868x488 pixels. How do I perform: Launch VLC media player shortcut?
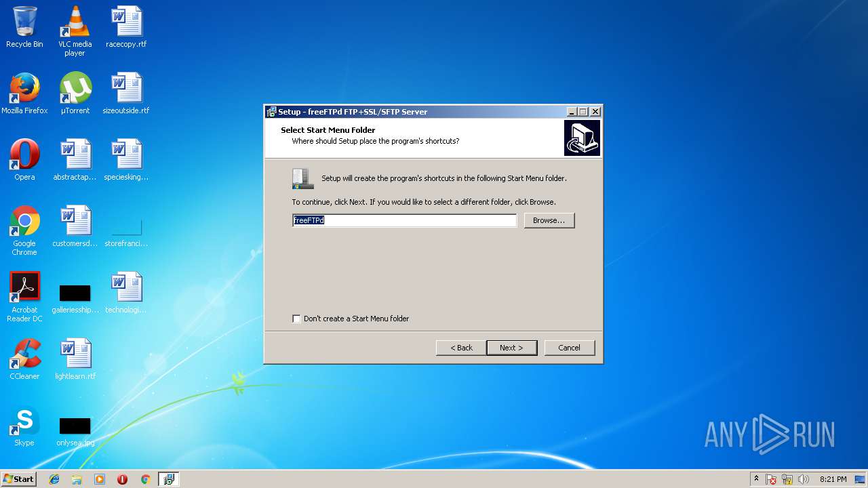[75, 30]
